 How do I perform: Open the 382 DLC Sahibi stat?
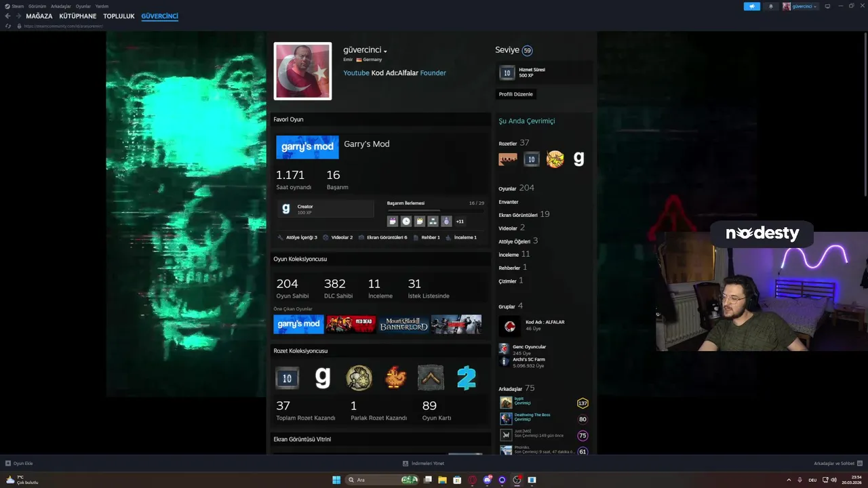tap(338, 288)
